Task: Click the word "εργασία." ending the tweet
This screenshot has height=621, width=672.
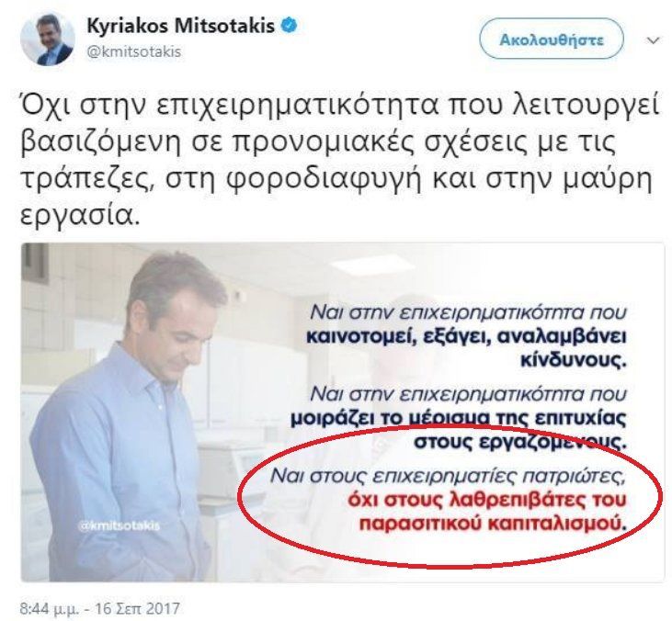Action: [x=81, y=214]
